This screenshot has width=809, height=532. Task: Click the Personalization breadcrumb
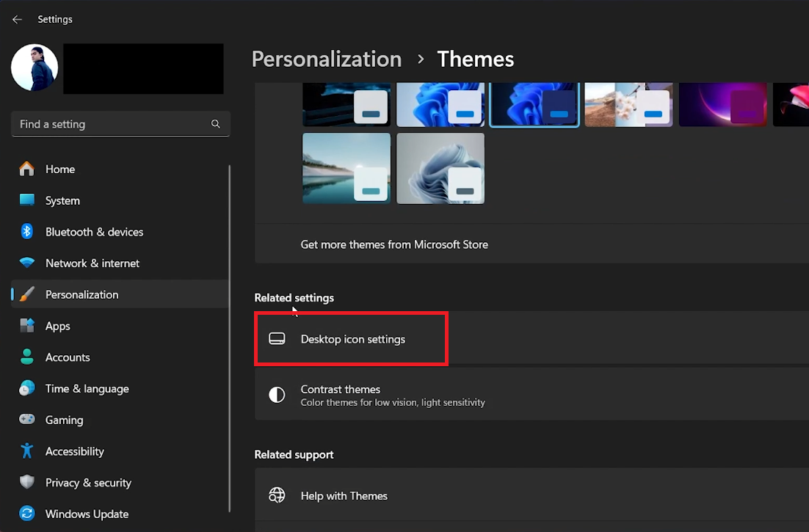tap(326, 59)
